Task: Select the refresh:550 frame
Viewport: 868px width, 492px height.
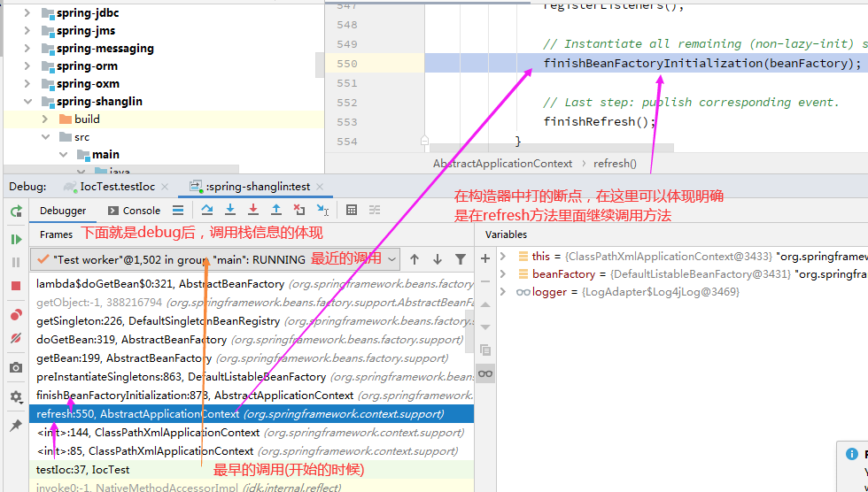Action: pos(252,414)
